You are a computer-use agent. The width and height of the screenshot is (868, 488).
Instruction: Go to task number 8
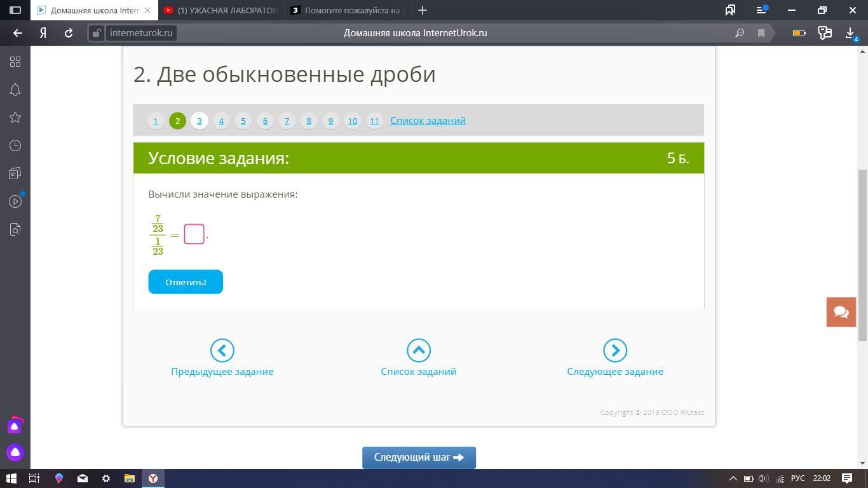[x=309, y=121]
